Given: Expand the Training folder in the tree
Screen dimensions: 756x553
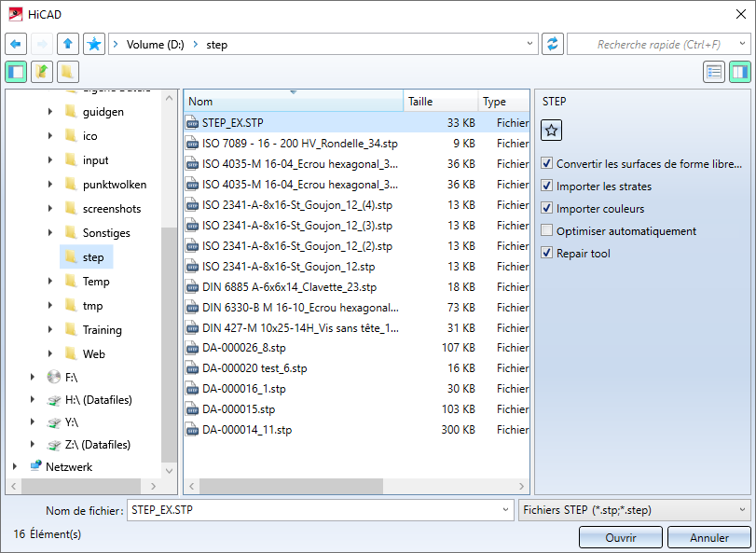Looking at the screenshot, I should click(50, 330).
